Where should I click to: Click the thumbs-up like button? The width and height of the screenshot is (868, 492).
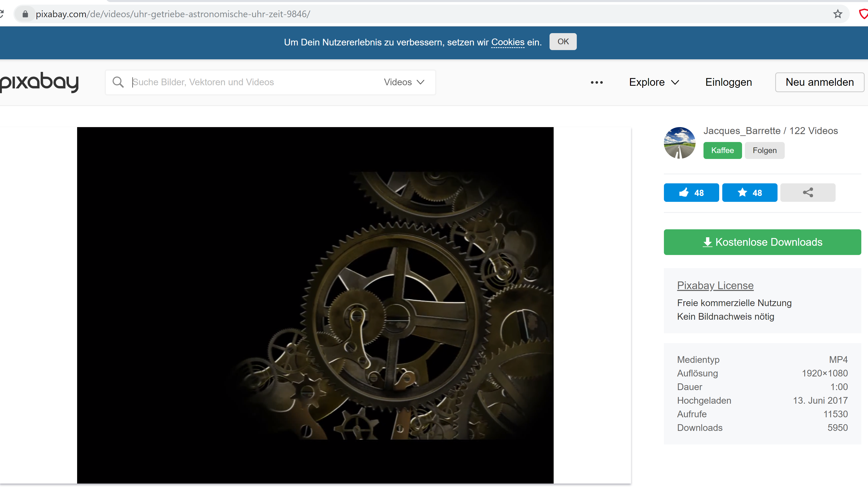691,193
